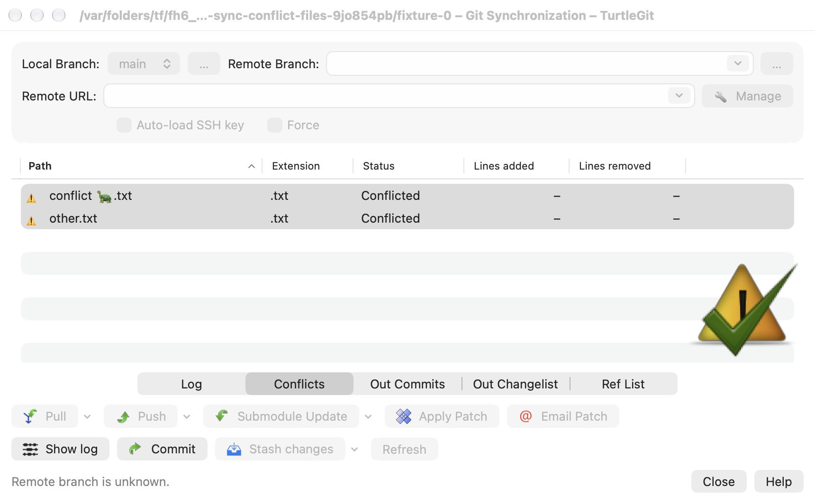Click the Email Patch @ icon

click(x=525, y=416)
